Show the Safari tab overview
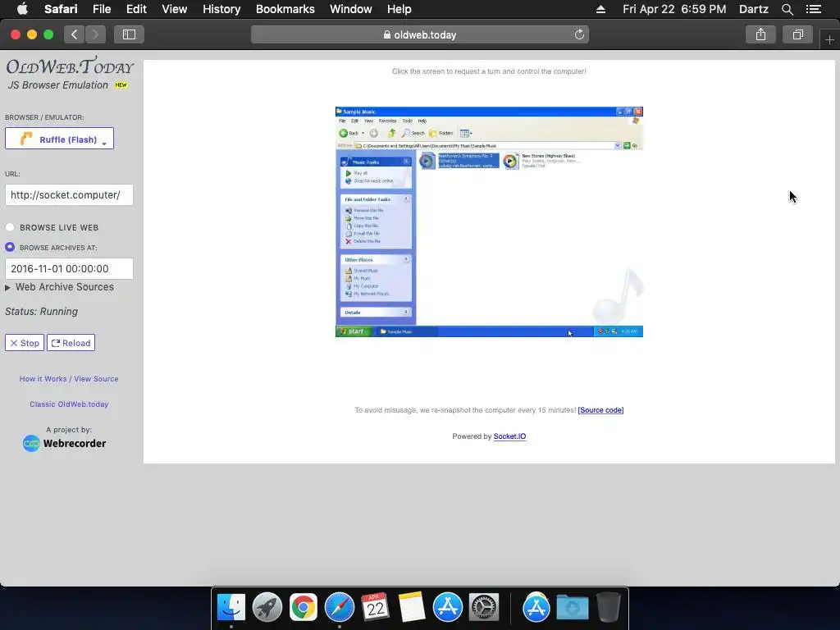 click(x=797, y=34)
